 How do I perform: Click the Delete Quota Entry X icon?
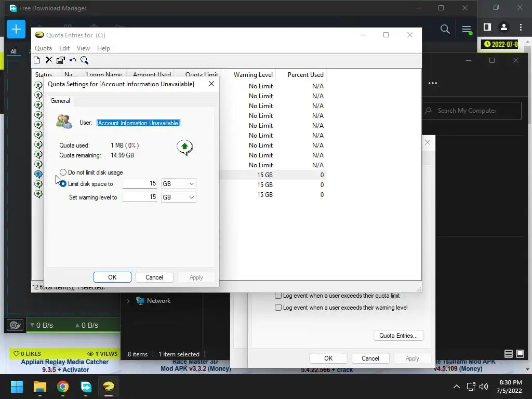tap(49, 60)
